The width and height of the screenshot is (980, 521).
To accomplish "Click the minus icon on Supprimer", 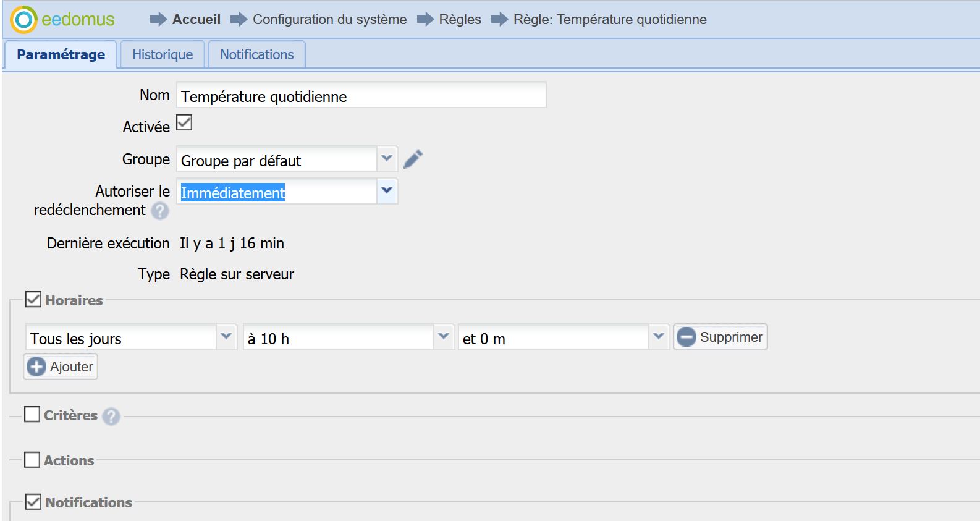I will [x=686, y=337].
